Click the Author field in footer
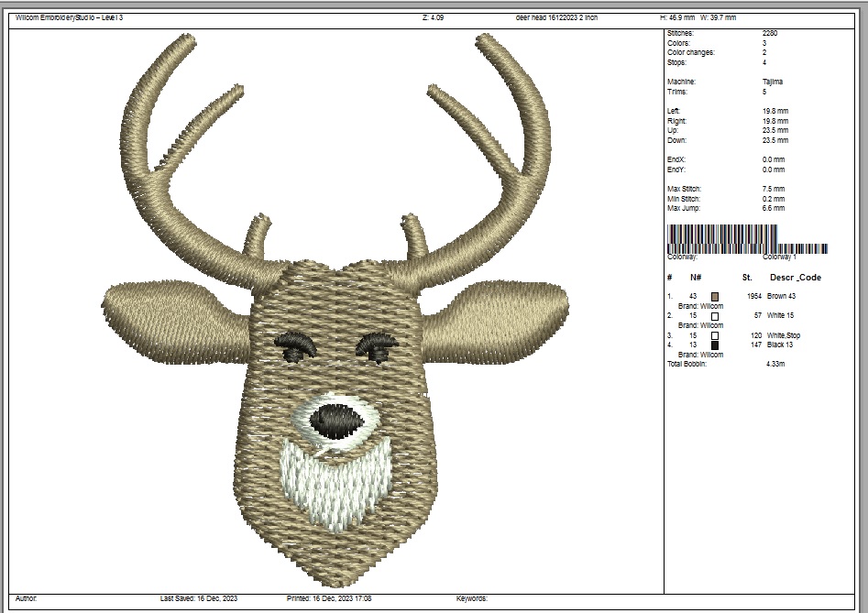 (27, 598)
